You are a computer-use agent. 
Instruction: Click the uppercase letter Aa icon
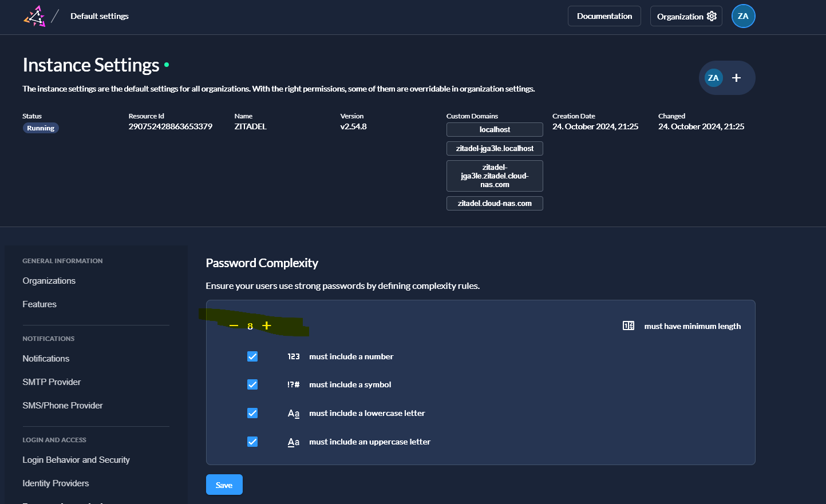[x=293, y=442]
